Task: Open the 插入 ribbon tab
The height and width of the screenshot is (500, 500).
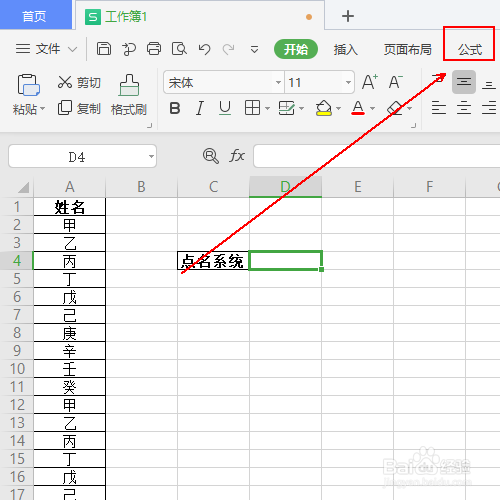Action: coord(346,49)
